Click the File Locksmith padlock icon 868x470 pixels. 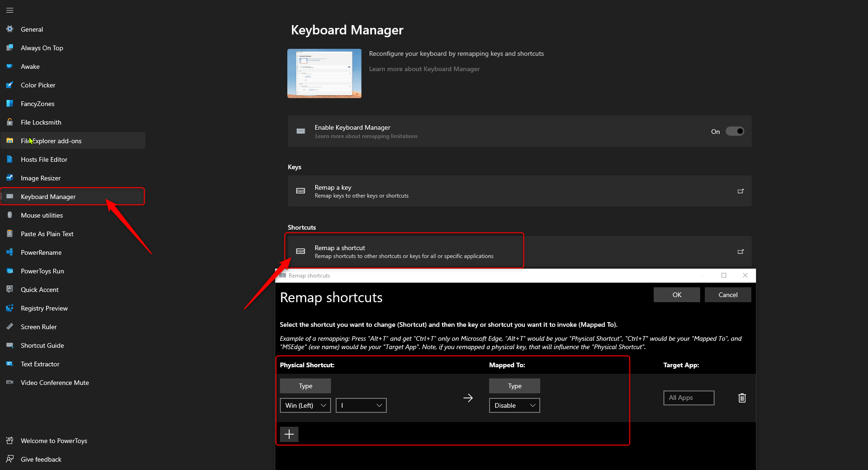pos(10,122)
